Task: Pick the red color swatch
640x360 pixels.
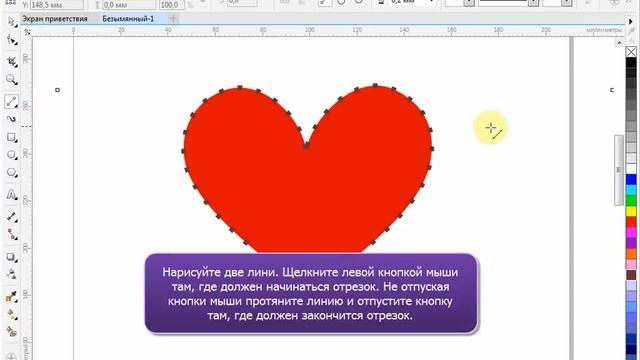Action: (x=631, y=222)
